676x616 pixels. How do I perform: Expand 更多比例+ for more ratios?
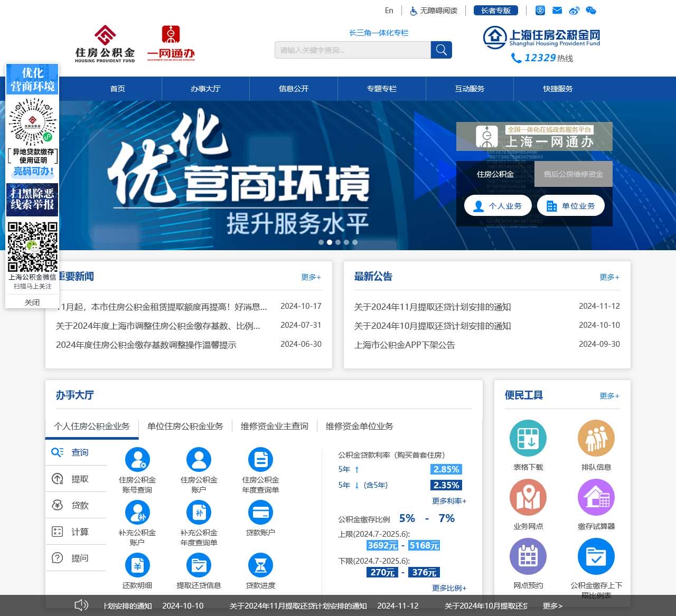[448, 588]
